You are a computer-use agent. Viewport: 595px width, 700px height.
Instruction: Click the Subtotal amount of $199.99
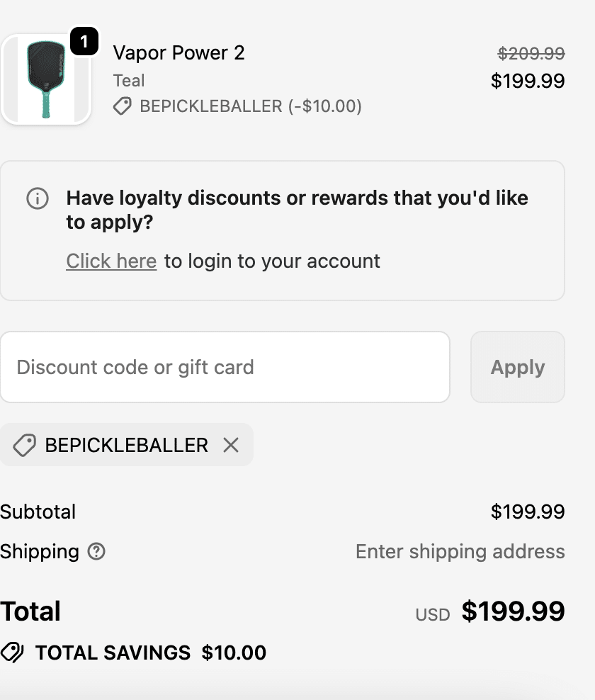[527, 512]
